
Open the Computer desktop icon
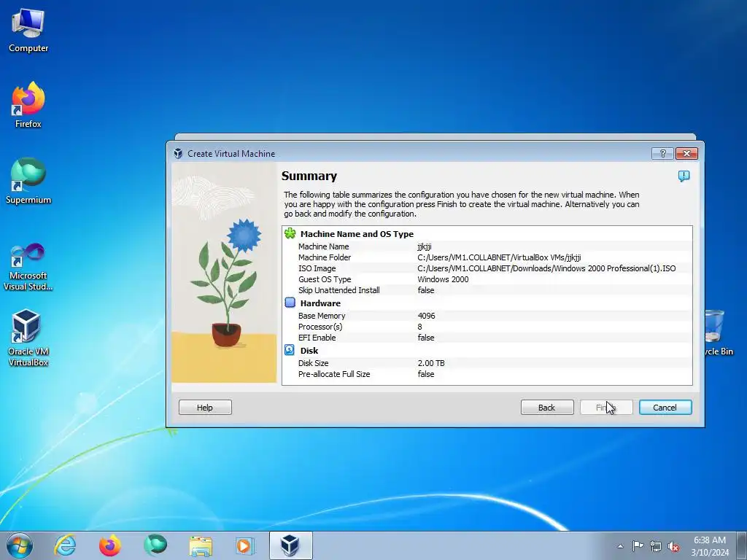click(28, 31)
